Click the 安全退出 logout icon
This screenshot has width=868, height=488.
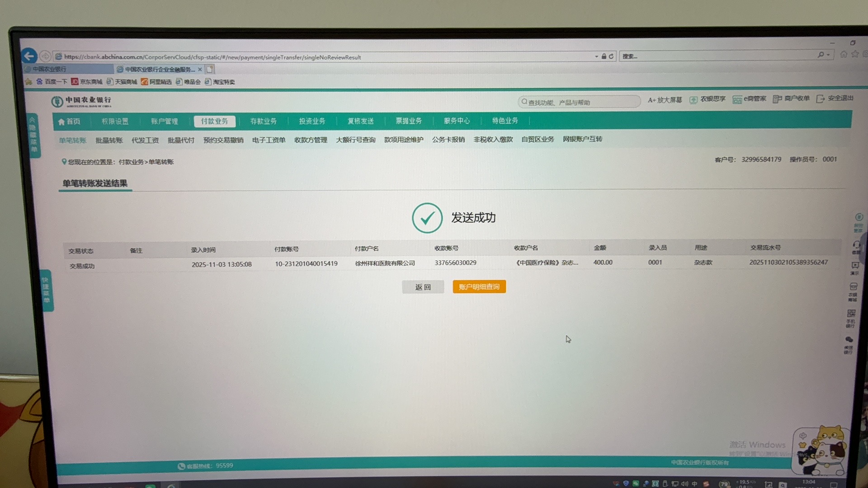(x=820, y=99)
